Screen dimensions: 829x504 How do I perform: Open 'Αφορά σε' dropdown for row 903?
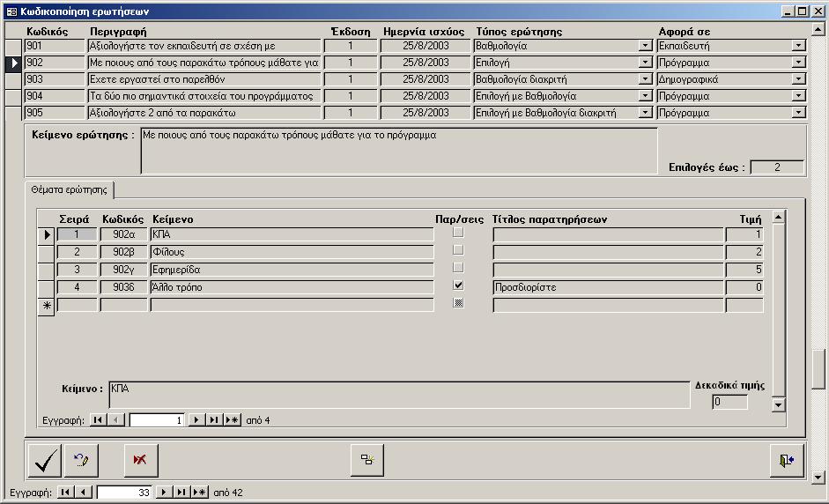(x=798, y=79)
